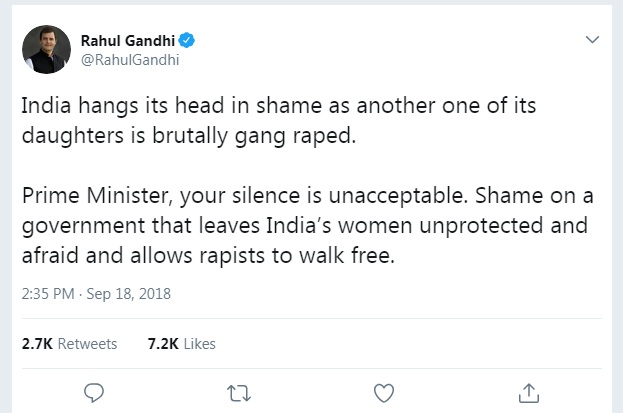Like the tweet with the heart icon
This screenshot has height=413, width=623.
coord(382,392)
